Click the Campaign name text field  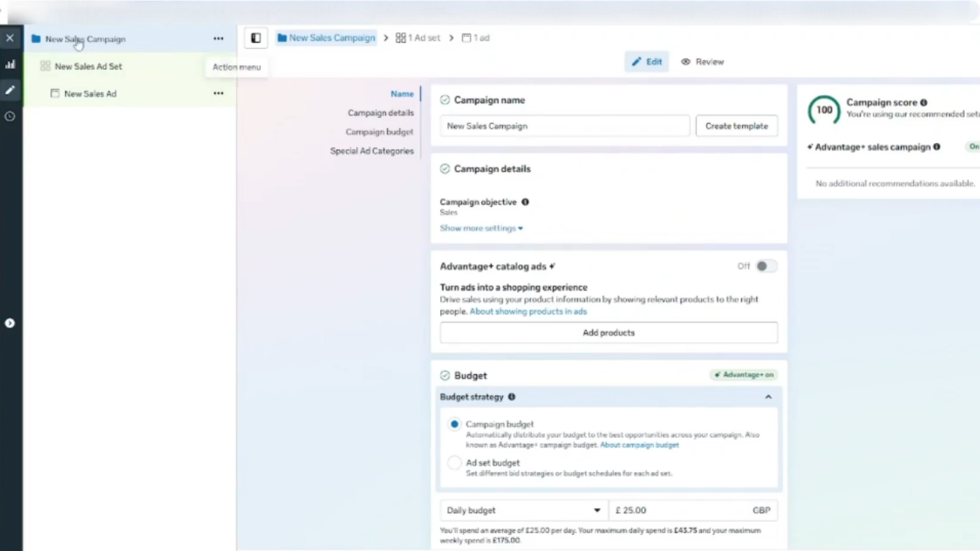(565, 126)
